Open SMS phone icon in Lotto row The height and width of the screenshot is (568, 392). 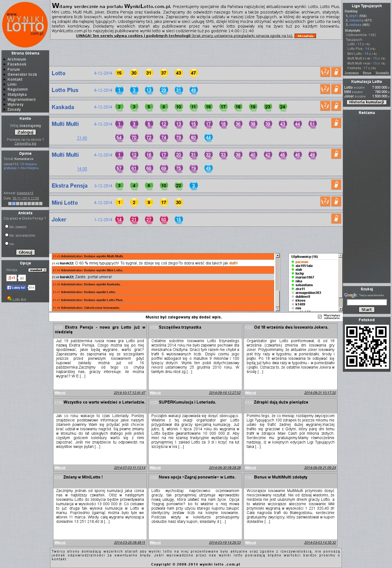coord(336,72)
